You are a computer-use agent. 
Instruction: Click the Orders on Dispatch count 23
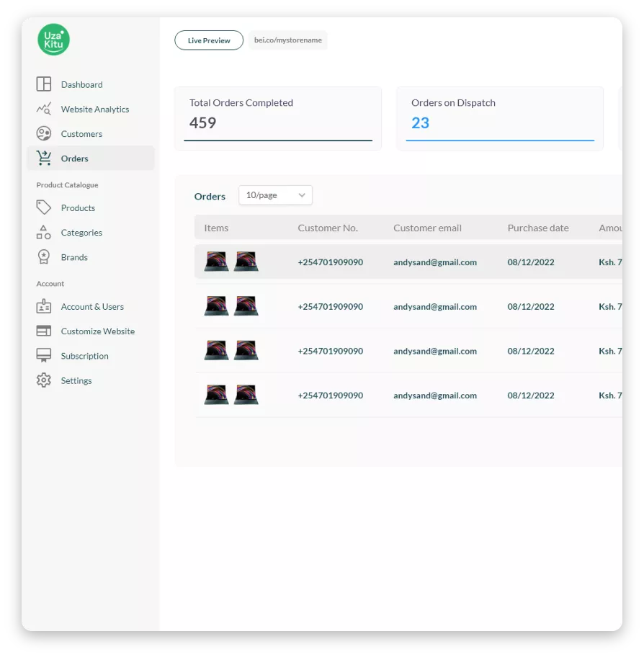420,123
